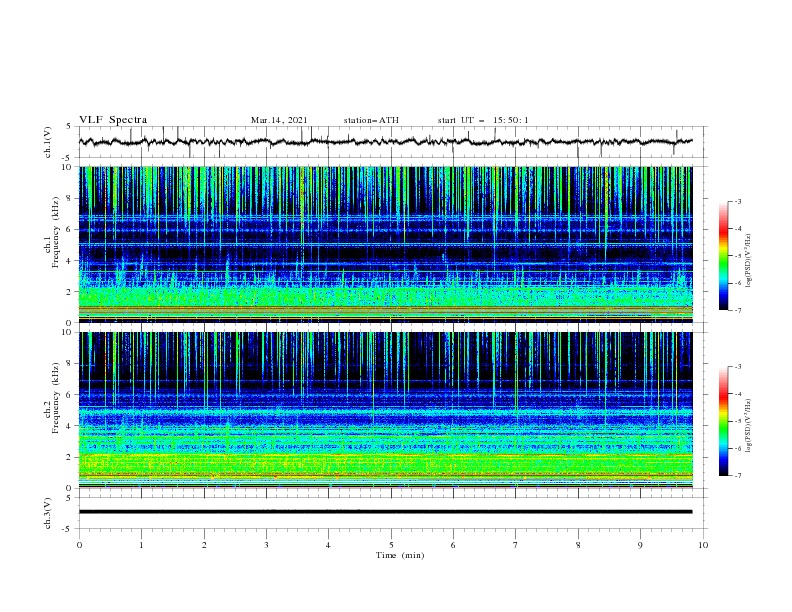The height and width of the screenshot is (612, 792).
Task: Click time axis tick label "10"
Action: 703,545
